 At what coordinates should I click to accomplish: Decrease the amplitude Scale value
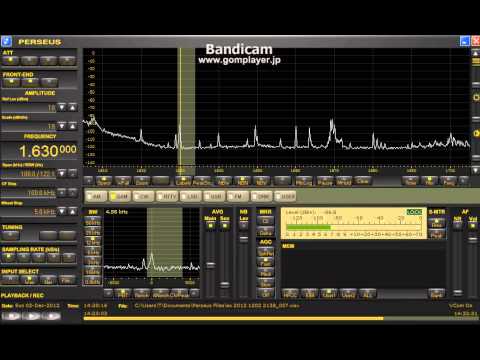pyautogui.click(x=62, y=126)
